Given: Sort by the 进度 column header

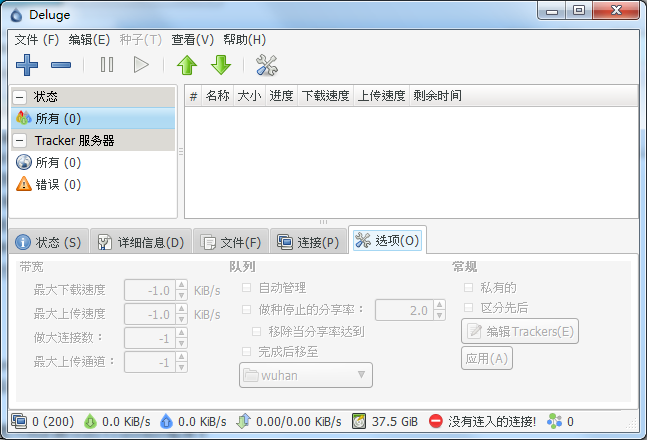Looking at the screenshot, I should point(281,96).
